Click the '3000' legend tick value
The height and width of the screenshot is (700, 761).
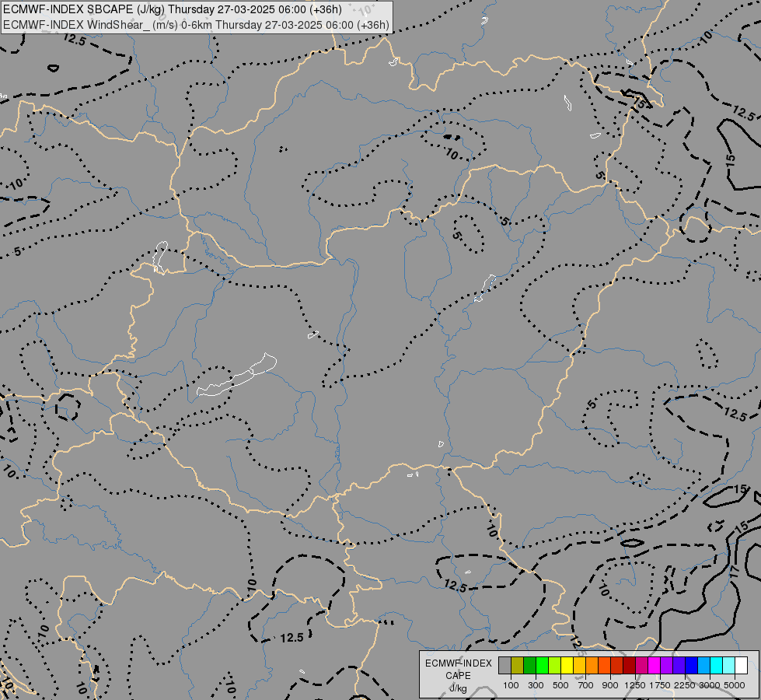[710, 685]
